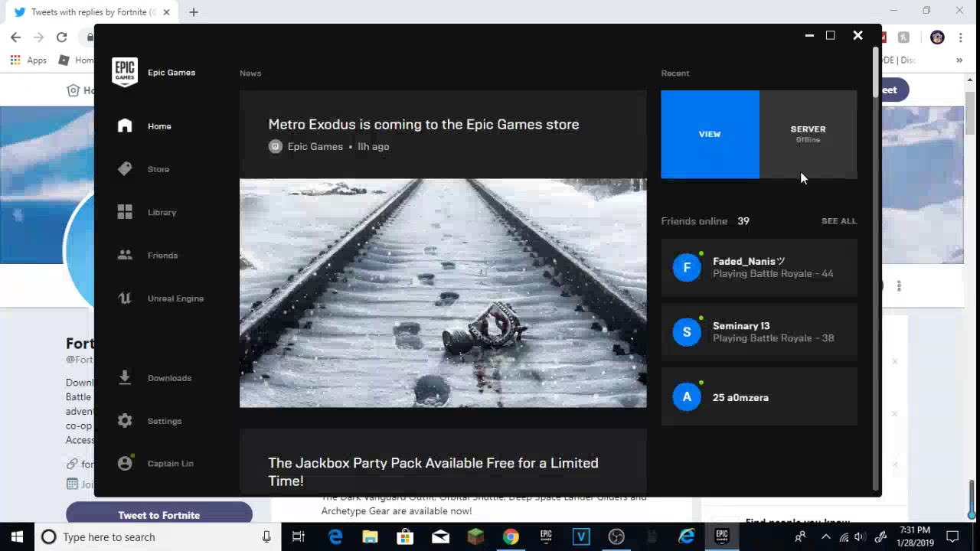Click the Epic Games shield logo
This screenshot has width=980, height=551.
coord(125,73)
